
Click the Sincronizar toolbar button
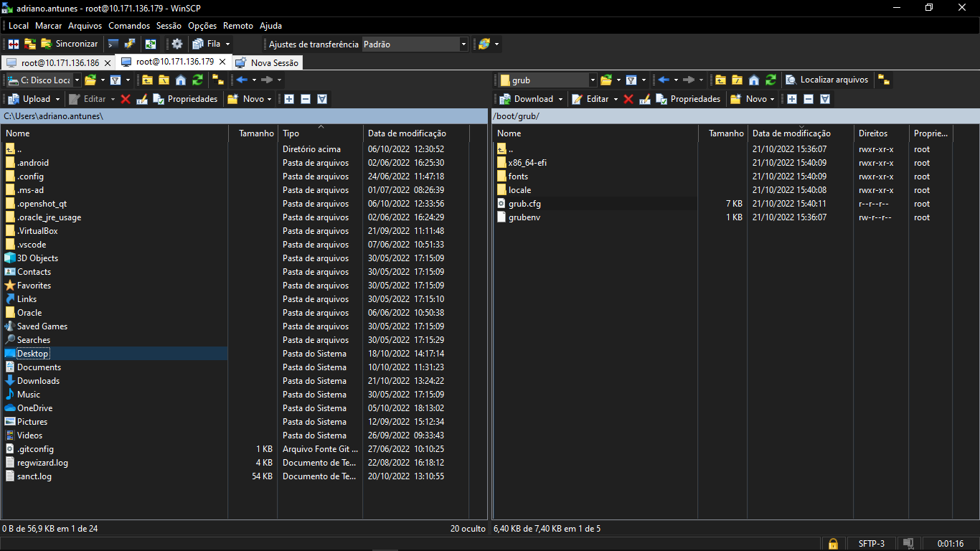(69, 44)
